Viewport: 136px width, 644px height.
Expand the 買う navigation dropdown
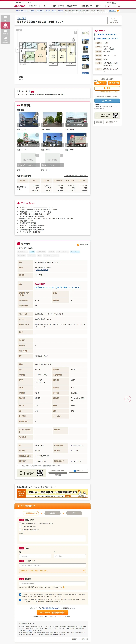(x=47, y=6)
